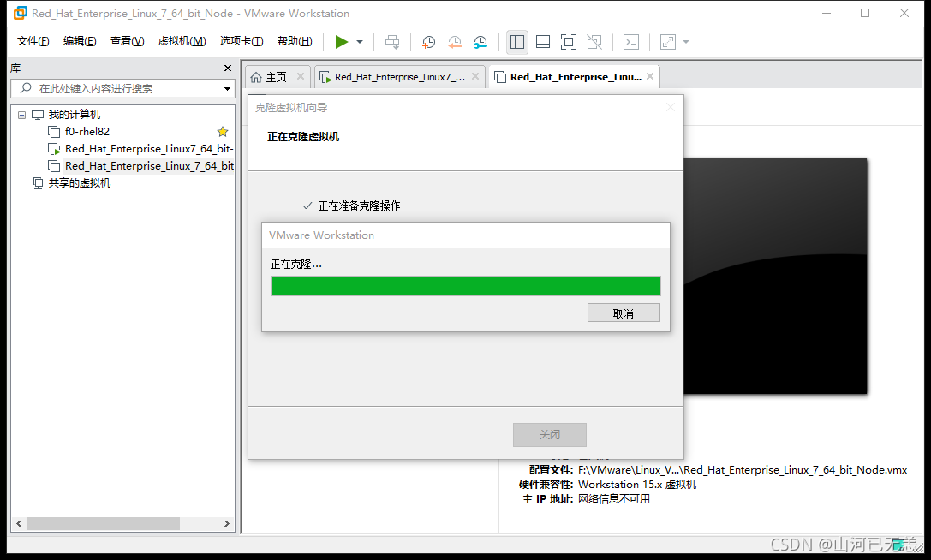The width and height of the screenshot is (931, 560).
Task: Click the black VM screen preview thumbnail
Action: [x=775, y=276]
